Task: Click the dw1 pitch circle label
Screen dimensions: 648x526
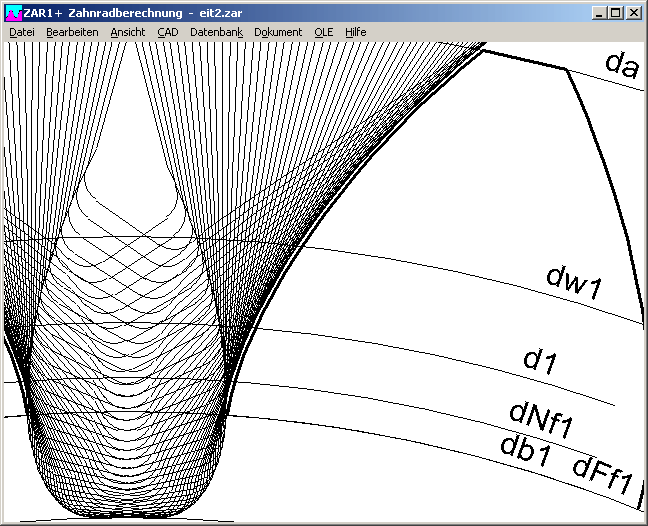Action: coord(573,280)
